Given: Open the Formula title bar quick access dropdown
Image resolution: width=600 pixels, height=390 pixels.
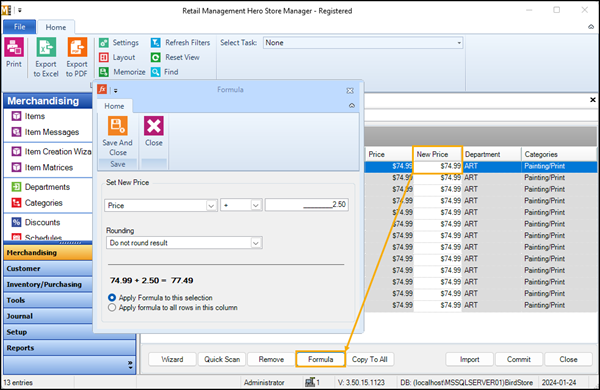Looking at the screenshot, I should click(116, 91).
